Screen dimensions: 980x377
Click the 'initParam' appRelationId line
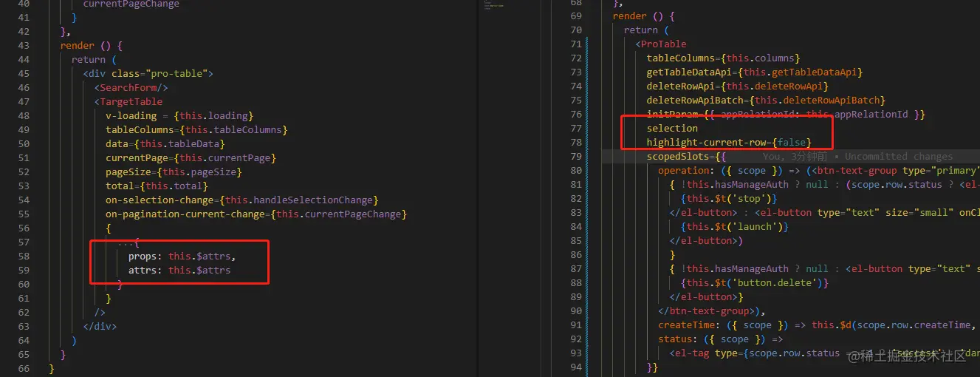tap(787, 115)
